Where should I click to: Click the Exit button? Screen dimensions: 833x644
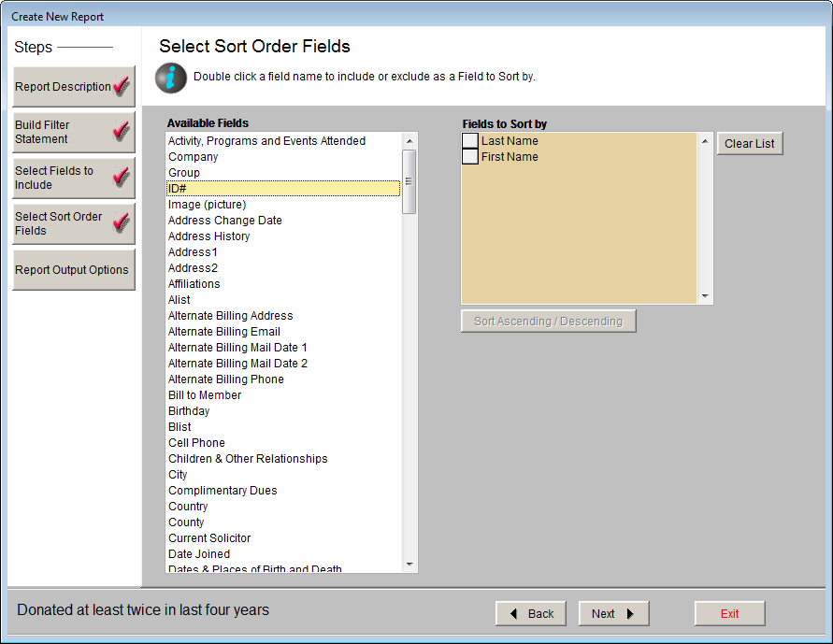(729, 613)
